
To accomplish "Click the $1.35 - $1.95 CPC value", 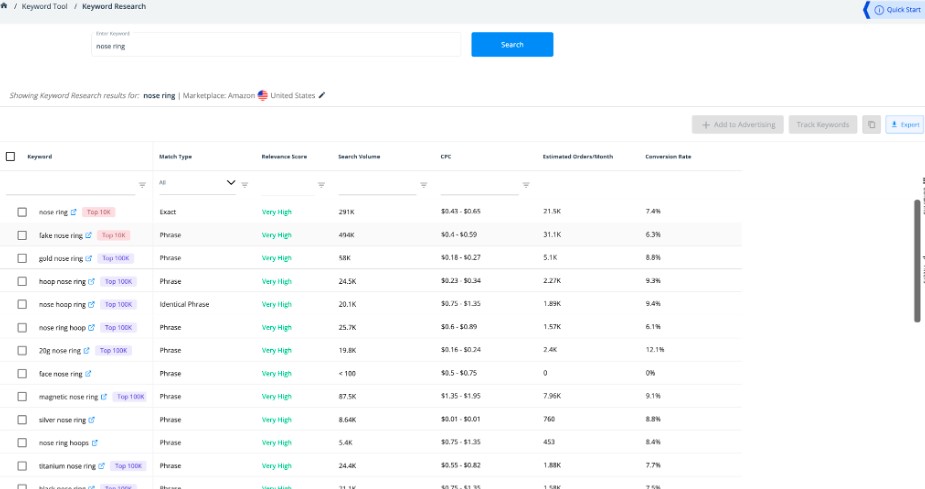I will (461, 396).
